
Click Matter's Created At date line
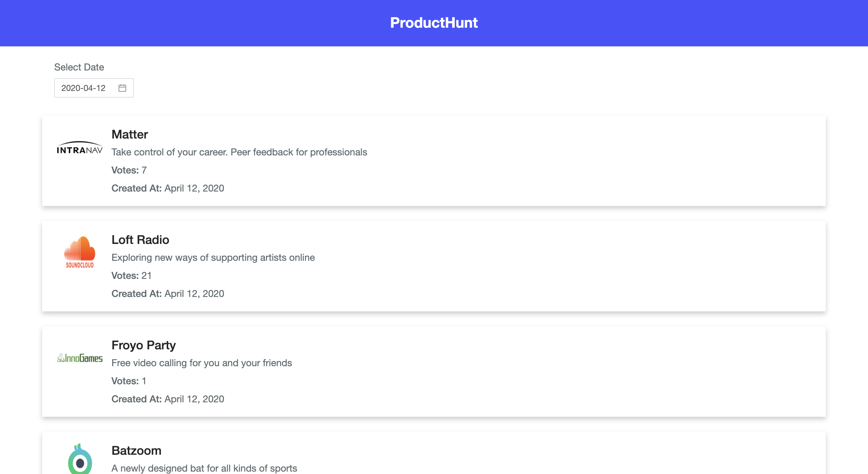pos(168,188)
